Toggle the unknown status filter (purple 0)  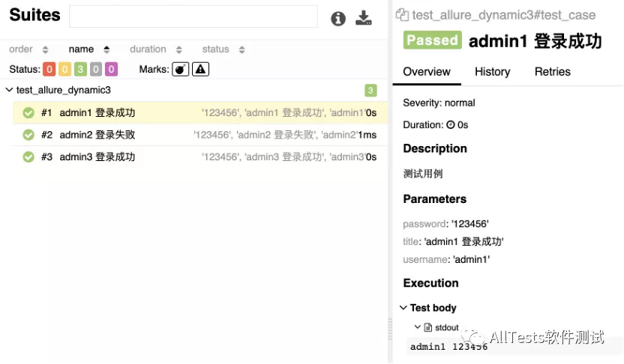coord(112,69)
